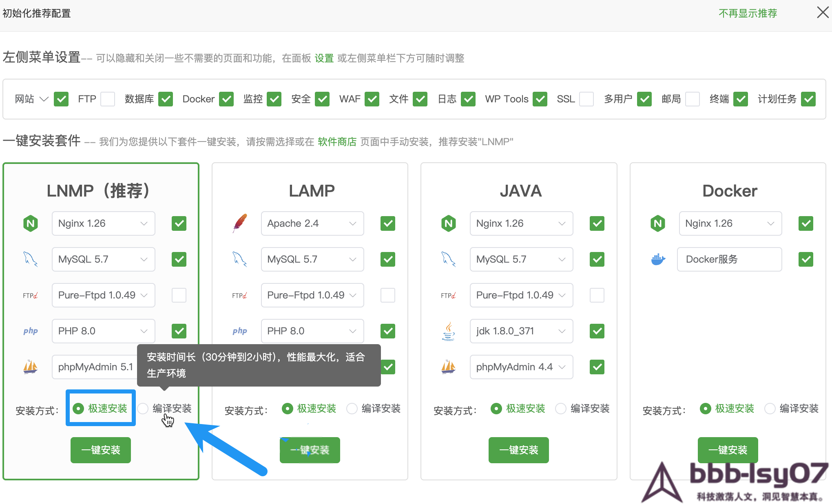Image resolution: width=832 pixels, height=504 pixels.
Task: Click the Apache feather icon in LAMP card
Action: (x=240, y=223)
